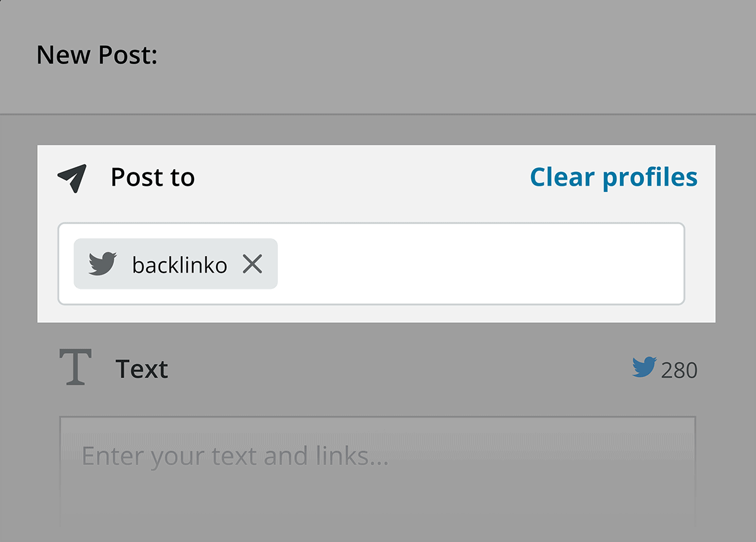
Task: Focus the Enter your text and links field
Action: tap(378, 472)
